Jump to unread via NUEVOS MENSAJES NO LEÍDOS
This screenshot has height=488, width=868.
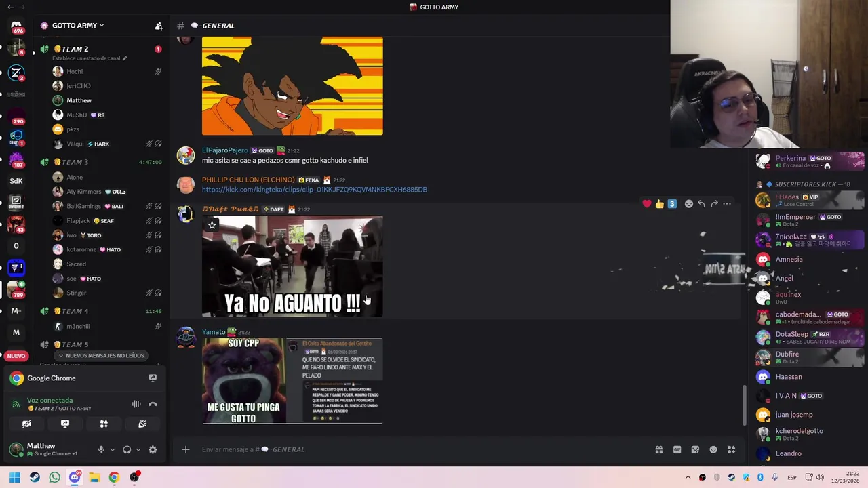[101, 355]
